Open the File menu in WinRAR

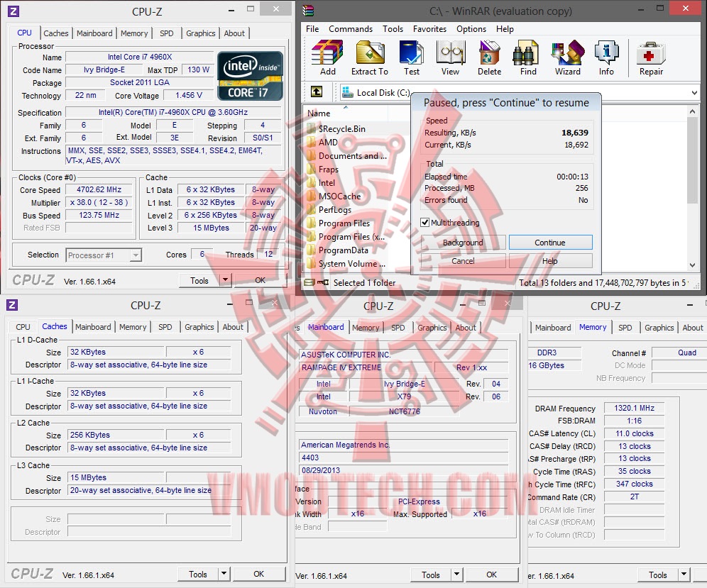click(312, 29)
